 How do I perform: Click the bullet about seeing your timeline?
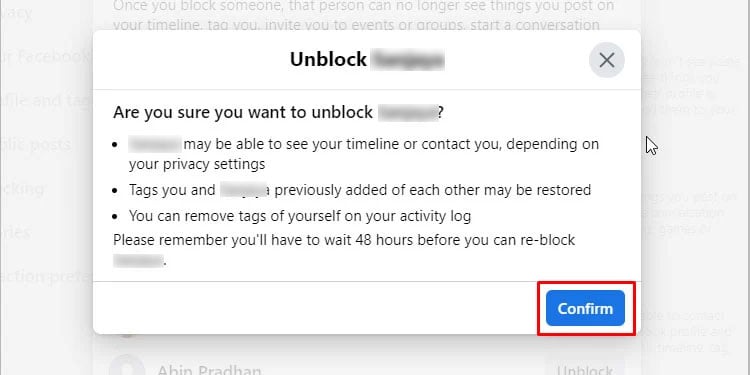pyautogui.click(x=364, y=154)
